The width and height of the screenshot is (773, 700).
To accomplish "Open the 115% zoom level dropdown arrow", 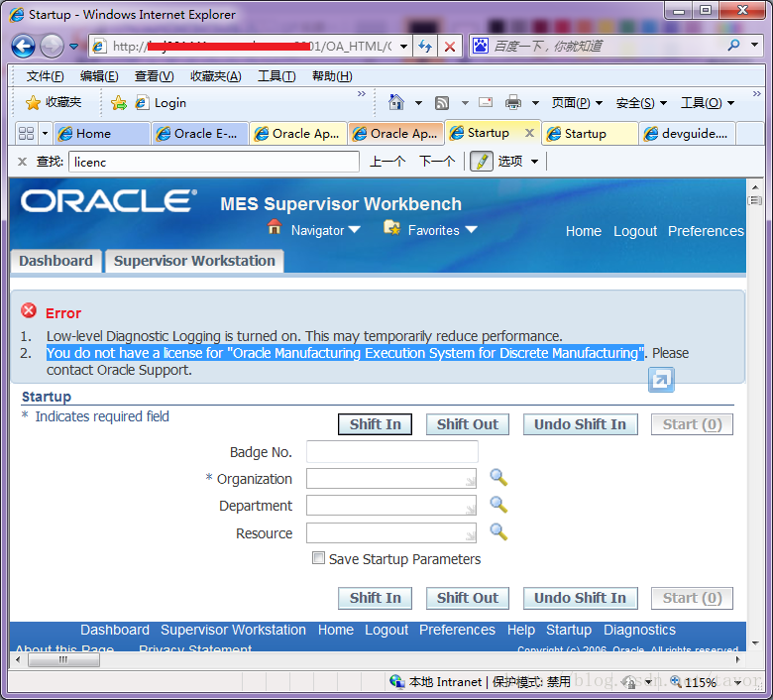I will tap(737, 683).
